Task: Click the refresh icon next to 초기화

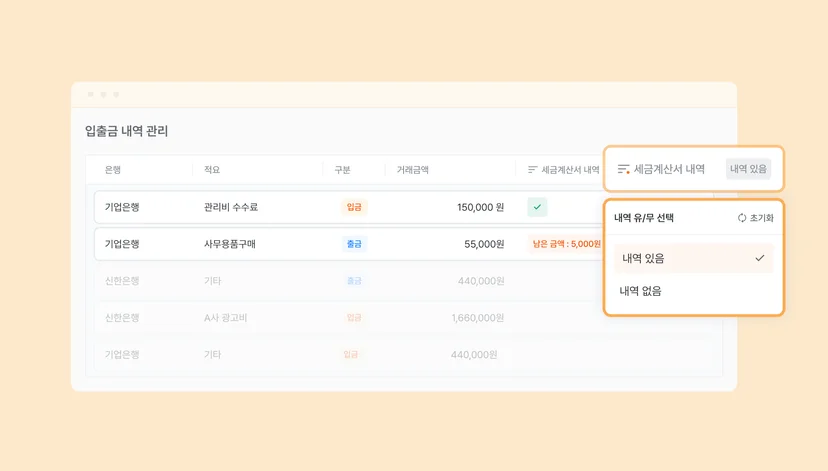Action: click(x=742, y=218)
